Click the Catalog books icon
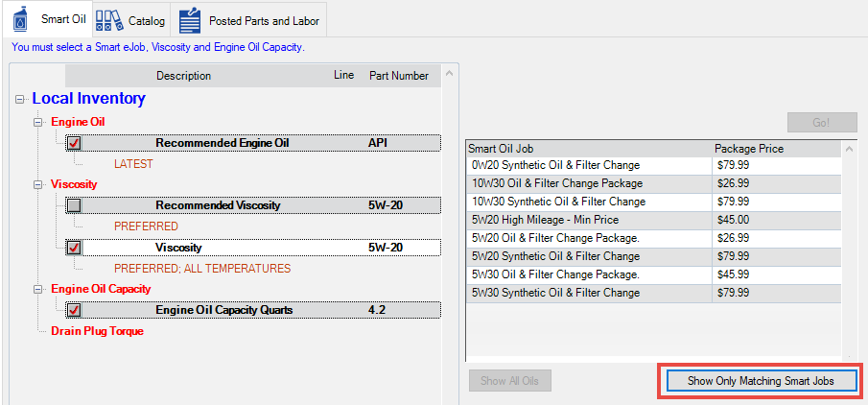 tap(109, 20)
